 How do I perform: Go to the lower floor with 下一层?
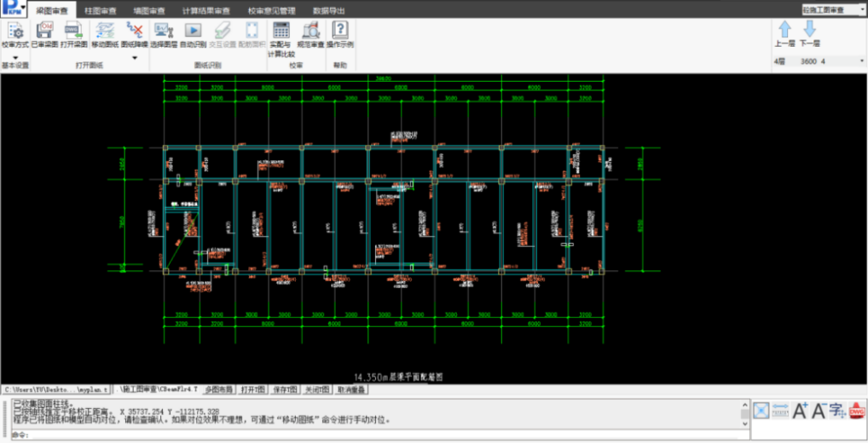click(x=809, y=34)
